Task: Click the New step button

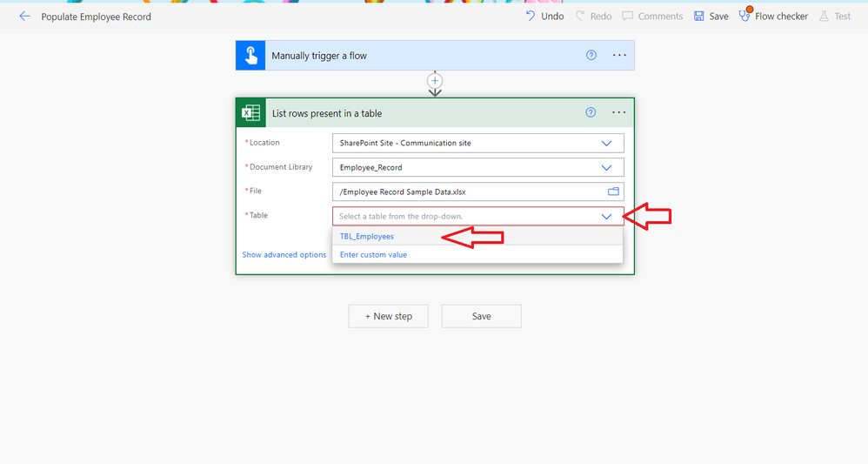Action: point(389,316)
